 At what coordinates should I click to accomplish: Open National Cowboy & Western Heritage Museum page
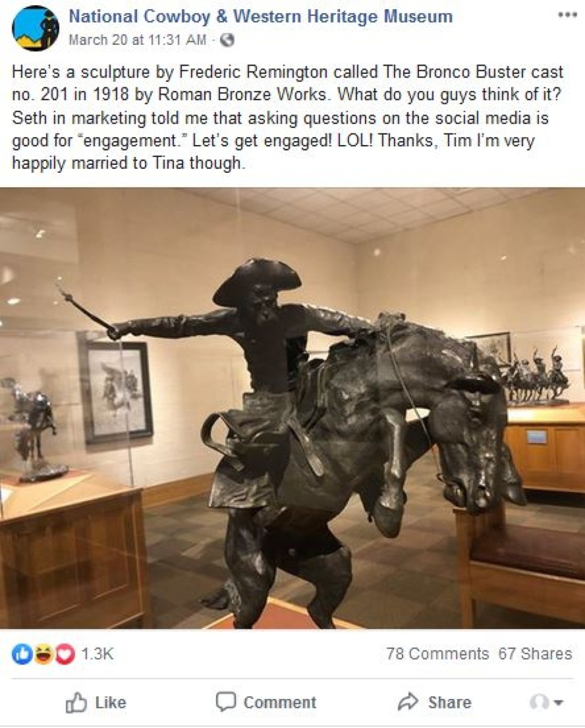(x=260, y=16)
